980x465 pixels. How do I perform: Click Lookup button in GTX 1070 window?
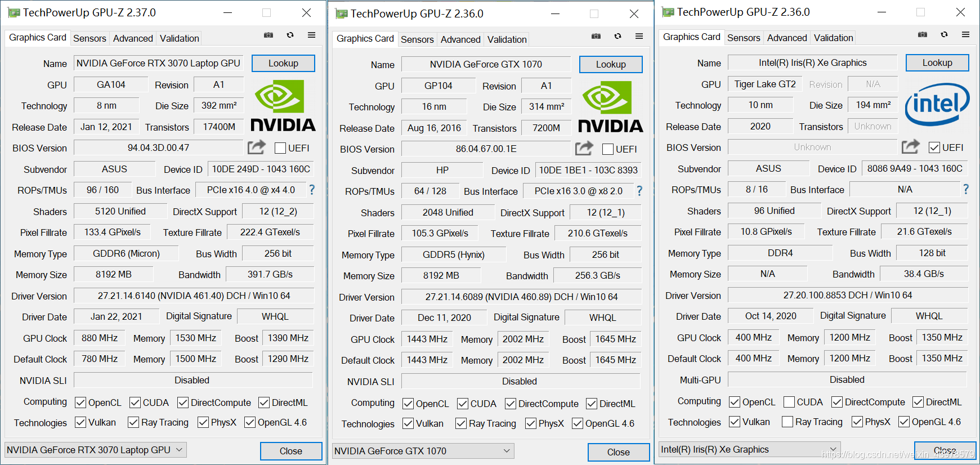coord(611,64)
